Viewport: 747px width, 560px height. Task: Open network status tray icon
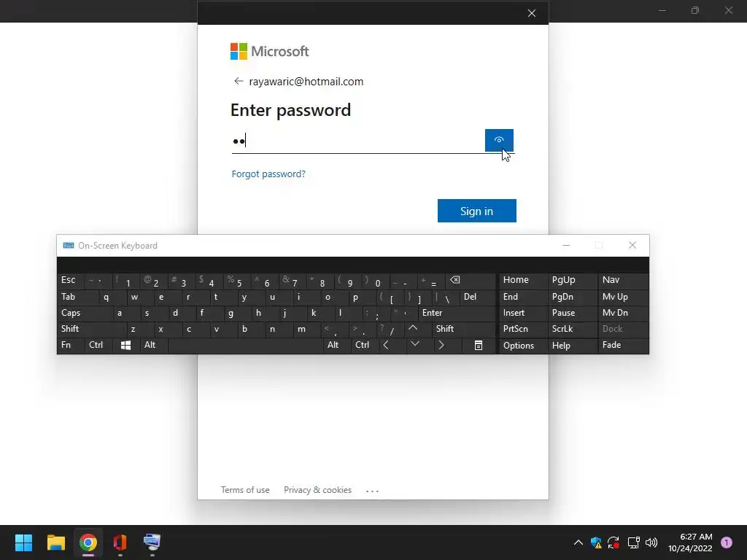[633, 542]
